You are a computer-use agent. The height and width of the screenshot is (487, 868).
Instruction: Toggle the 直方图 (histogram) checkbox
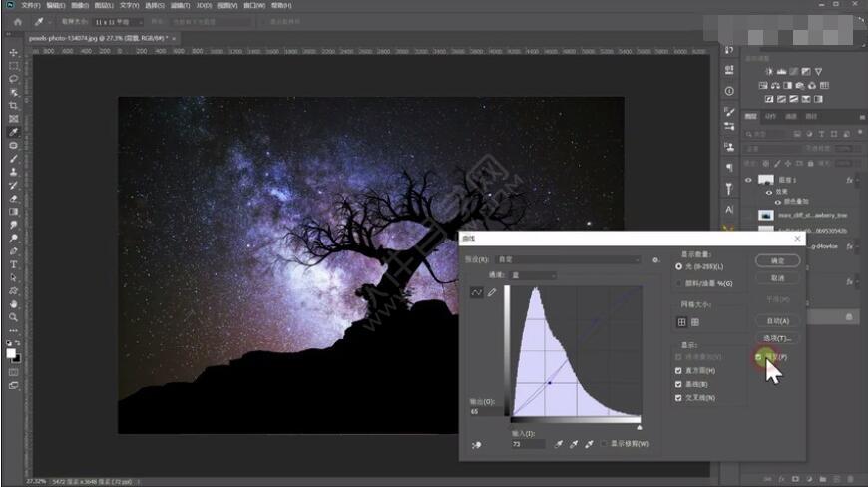tap(679, 370)
